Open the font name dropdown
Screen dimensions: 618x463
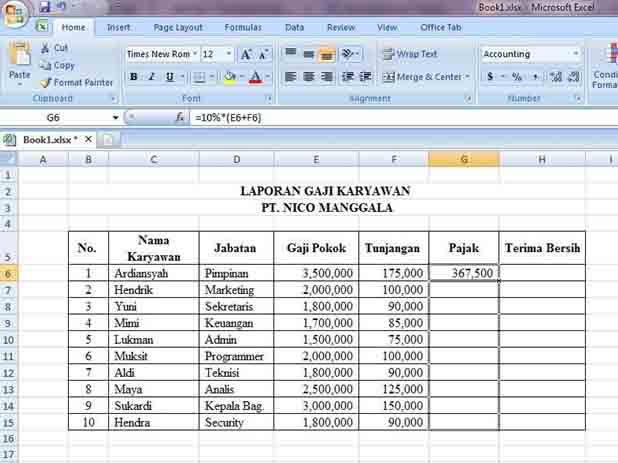click(195, 54)
